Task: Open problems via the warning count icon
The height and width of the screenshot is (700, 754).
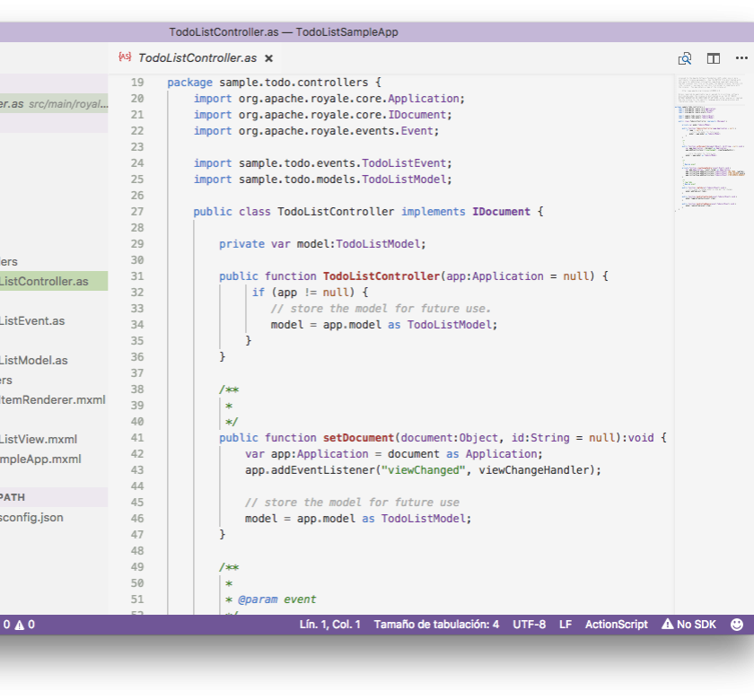Action: pyautogui.click(x=24, y=625)
